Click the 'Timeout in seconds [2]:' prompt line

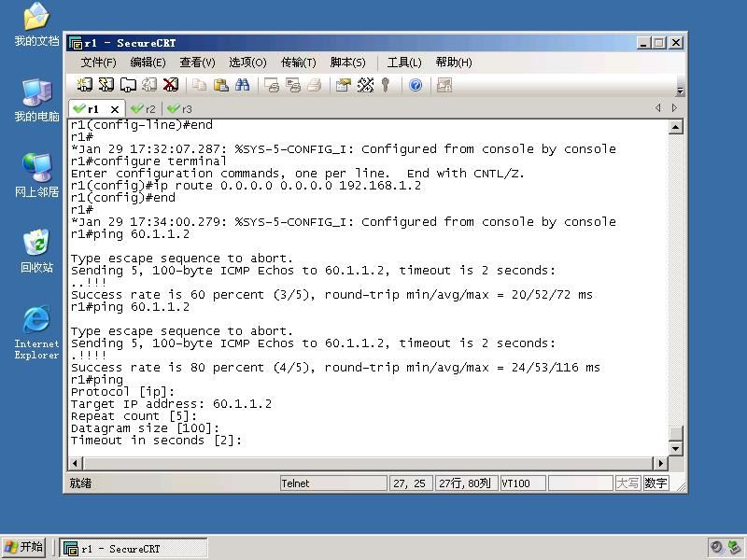(x=156, y=441)
